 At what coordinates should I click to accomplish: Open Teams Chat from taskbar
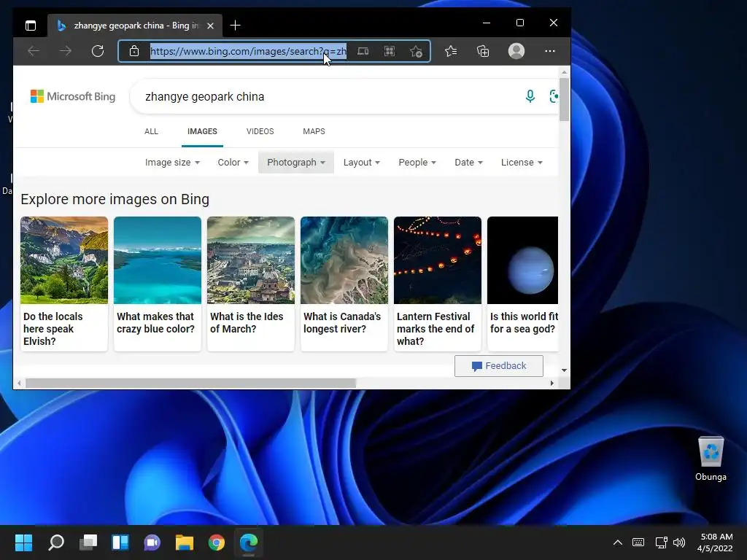point(152,542)
